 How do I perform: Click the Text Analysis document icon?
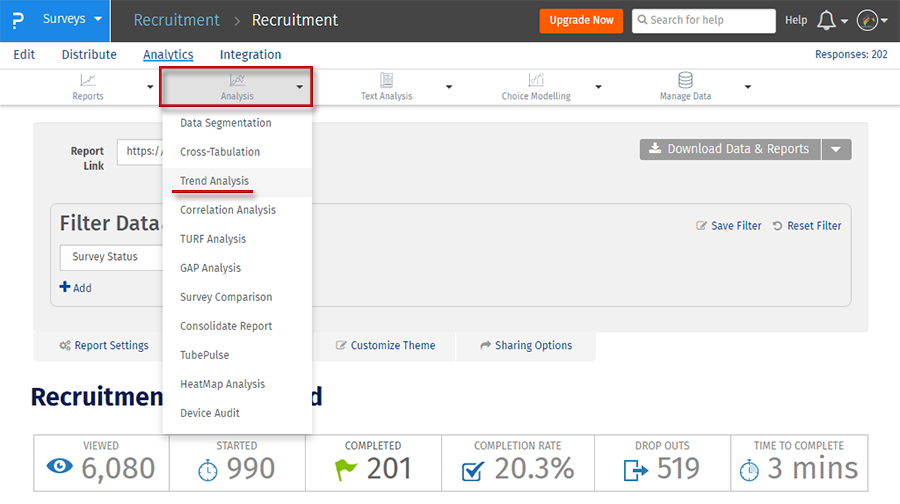386,80
